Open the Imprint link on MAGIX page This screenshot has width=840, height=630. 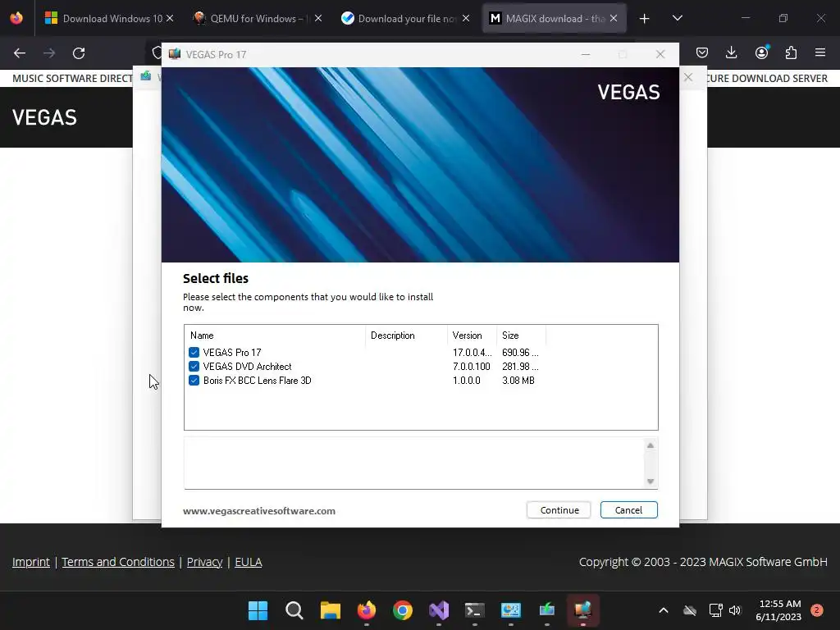[x=31, y=562]
